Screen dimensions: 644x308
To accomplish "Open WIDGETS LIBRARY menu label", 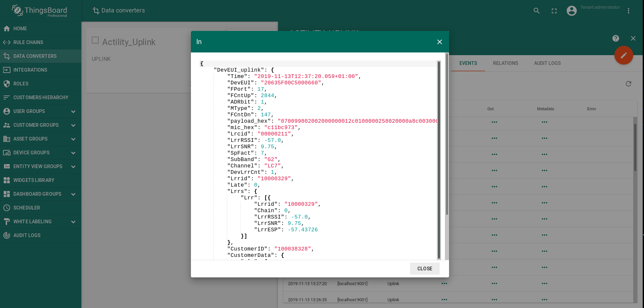I will (x=34, y=180).
